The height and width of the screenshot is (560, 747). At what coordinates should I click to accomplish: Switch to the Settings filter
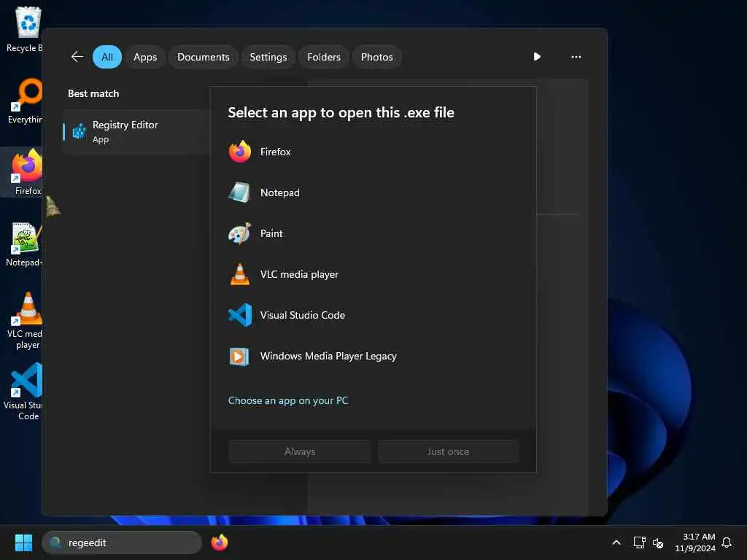[268, 57]
